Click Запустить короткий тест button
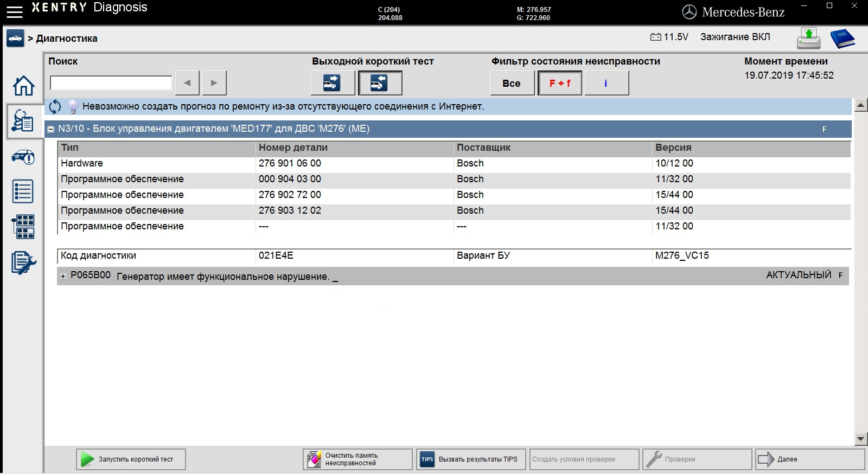The width and height of the screenshot is (868, 474). pos(131,459)
